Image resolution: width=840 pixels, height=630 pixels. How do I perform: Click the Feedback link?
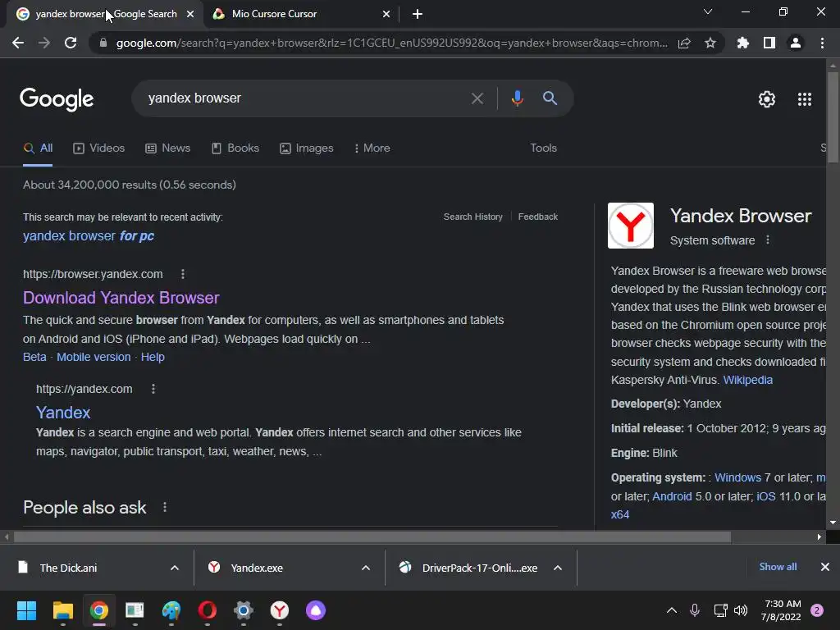538,217
